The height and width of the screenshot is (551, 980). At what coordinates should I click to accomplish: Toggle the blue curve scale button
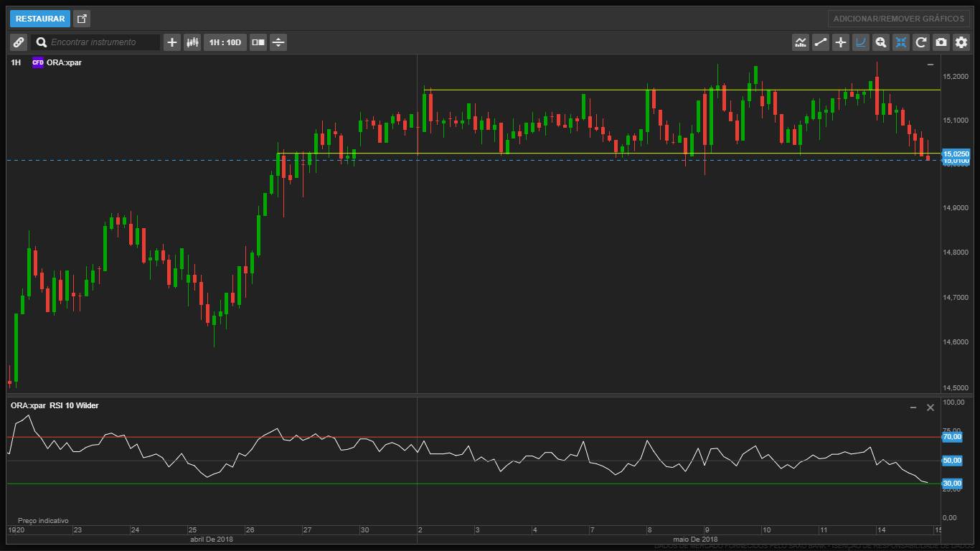[861, 42]
